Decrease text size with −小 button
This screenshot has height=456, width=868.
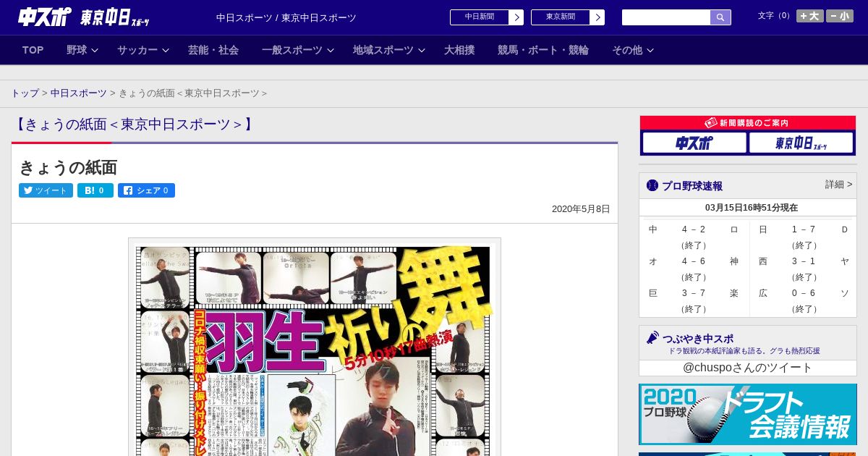point(840,16)
